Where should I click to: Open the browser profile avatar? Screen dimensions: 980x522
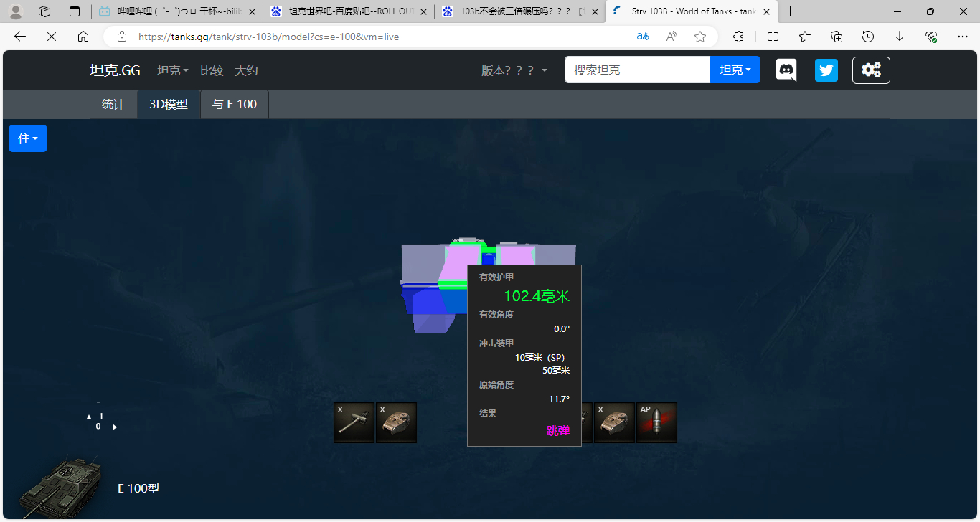(x=15, y=11)
